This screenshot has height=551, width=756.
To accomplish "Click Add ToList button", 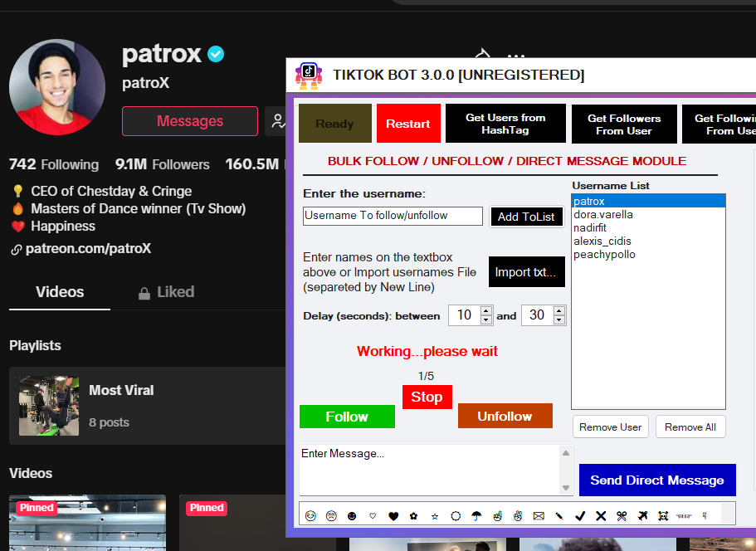I will [x=526, y=217].
